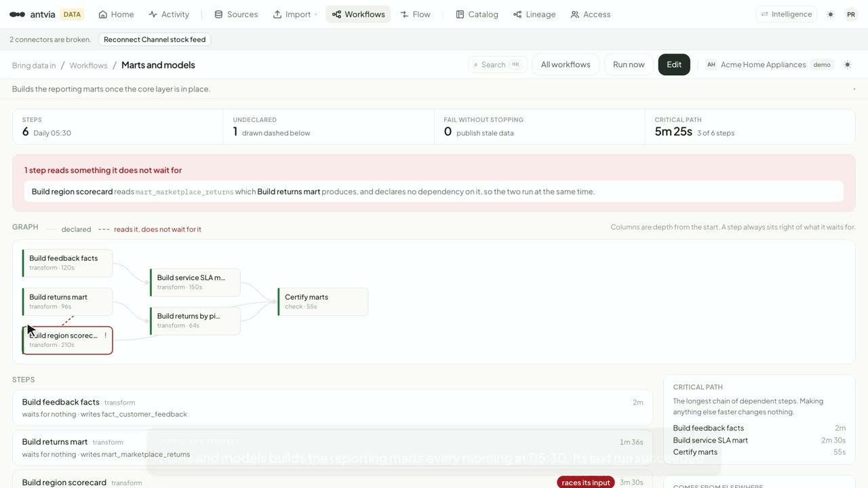This screenshot has height=488, width=868.
Task: Go to the Activity page
Action: (x=169, y=14)
